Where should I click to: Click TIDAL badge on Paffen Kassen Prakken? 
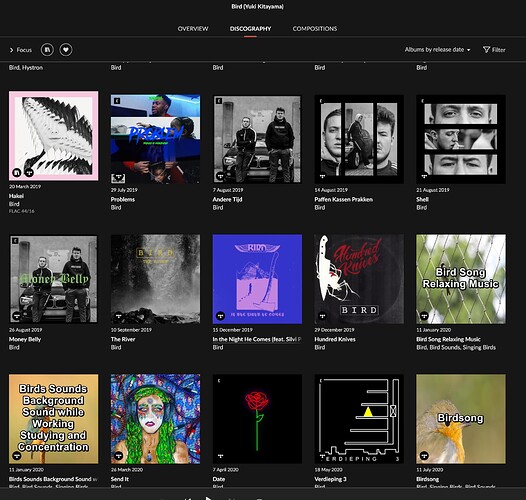(322, 176)
